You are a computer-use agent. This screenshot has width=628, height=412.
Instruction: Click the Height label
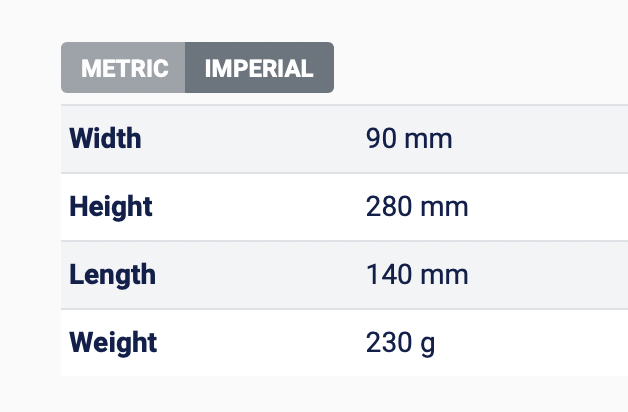click(x=111, y=207)
